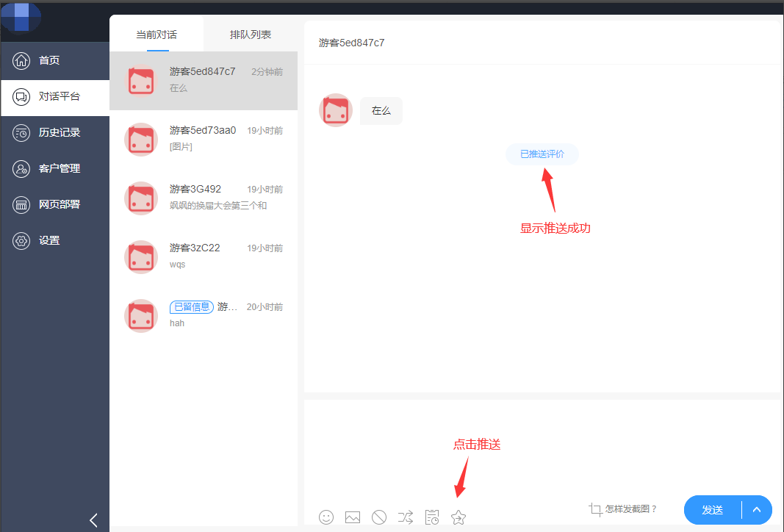The image size is (784, 532).
Task: Click the wqs message preview
Action: (x=178, y=265)
